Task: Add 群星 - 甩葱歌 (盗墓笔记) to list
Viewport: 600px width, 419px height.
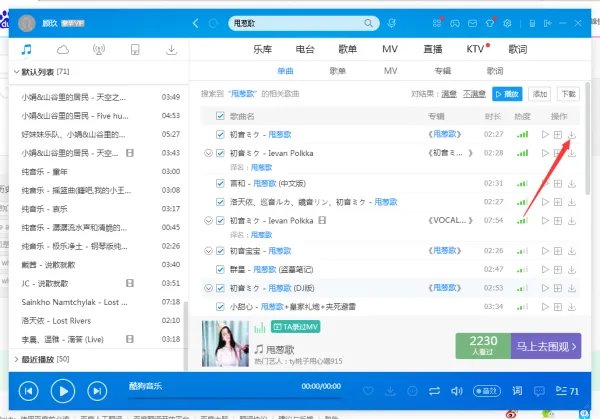Action: tap(558, 270)
